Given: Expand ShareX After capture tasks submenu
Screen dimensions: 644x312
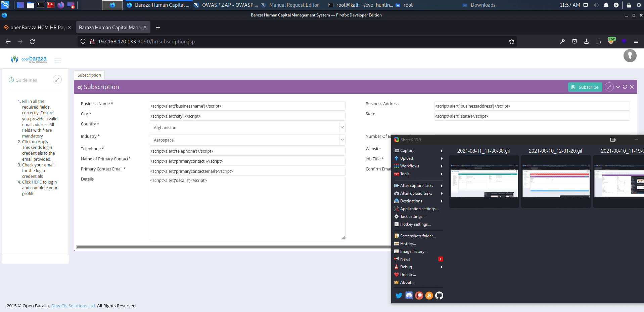Looking at the screenshot, I should pos(418,186).
